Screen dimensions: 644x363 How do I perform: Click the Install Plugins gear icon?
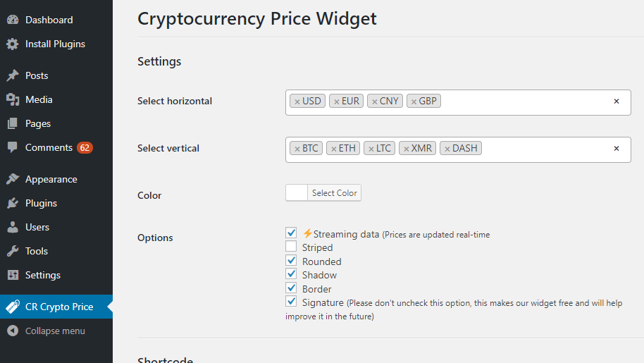pyautogui.click(x=13, y=44)
